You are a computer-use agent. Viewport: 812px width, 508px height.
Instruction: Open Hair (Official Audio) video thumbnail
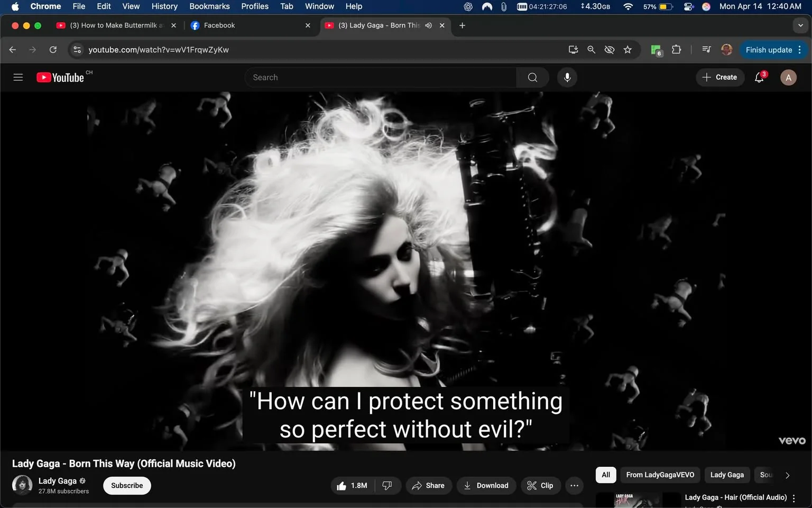point(638,500)
